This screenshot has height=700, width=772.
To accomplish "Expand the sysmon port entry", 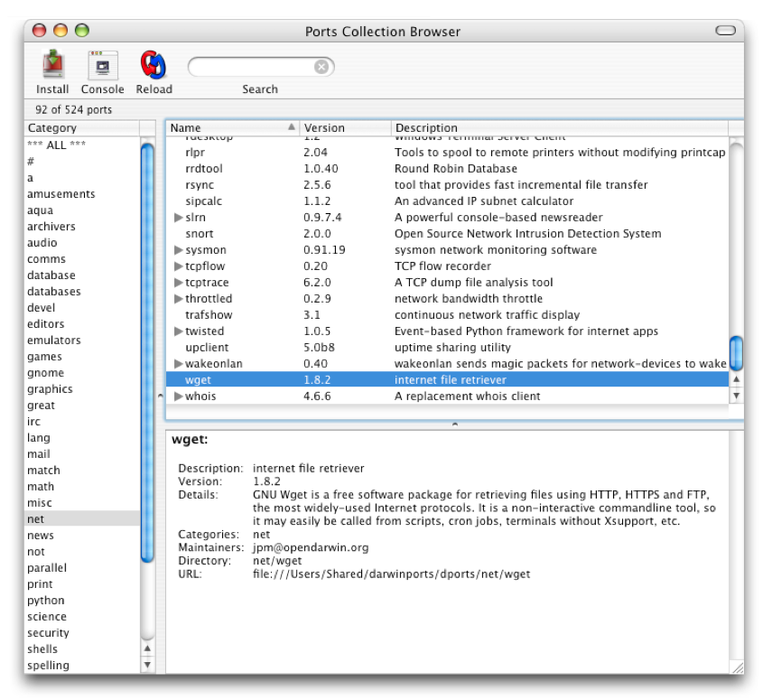I will (178, 250).
